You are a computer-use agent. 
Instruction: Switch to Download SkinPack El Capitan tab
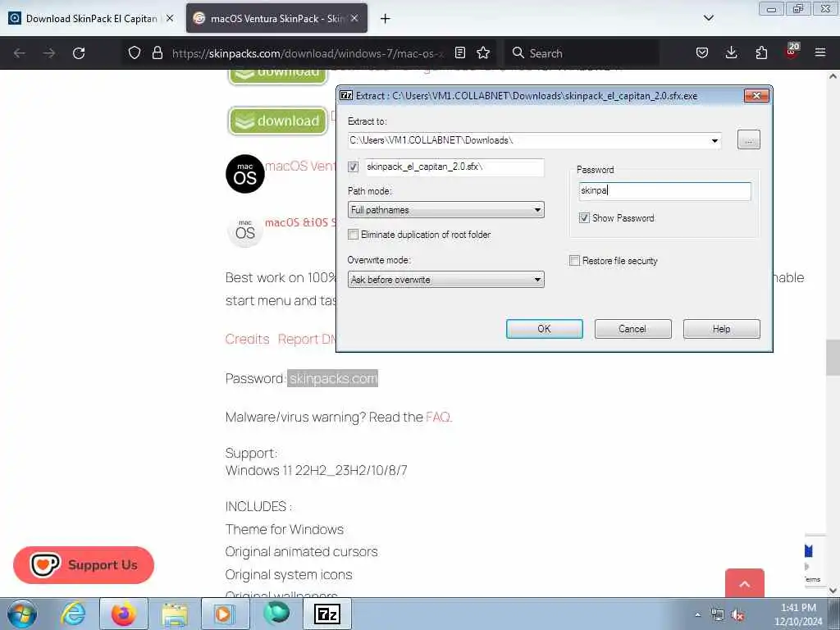coord(90,19)
